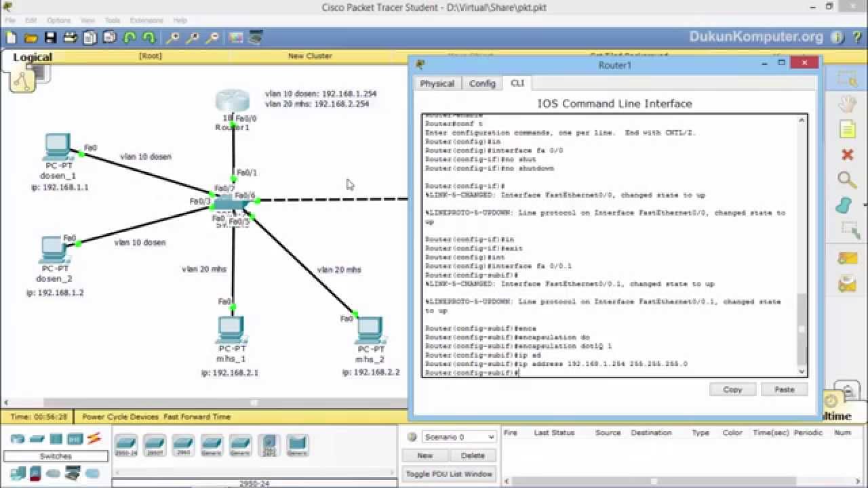Click the Print toolbar icon
The image size is (868, 488).
pyautogui.click(x=71, y=38)
